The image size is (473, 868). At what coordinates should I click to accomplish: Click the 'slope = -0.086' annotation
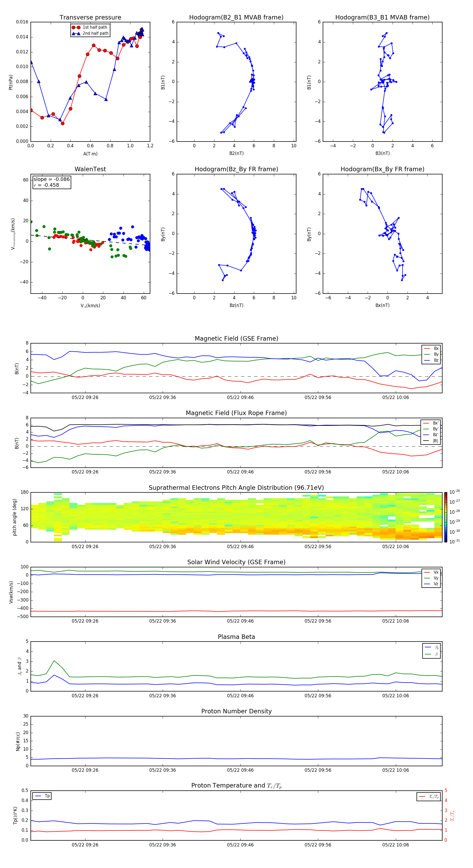click(x=52, y=179)
